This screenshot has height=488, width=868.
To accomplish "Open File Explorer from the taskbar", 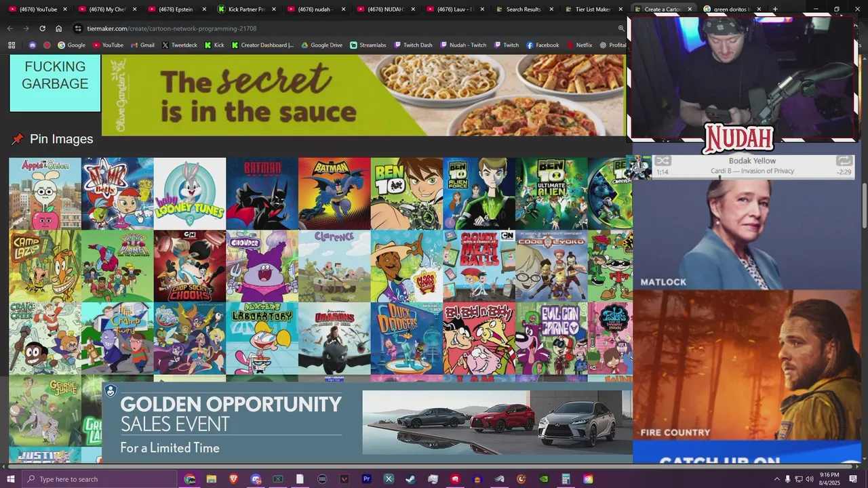I will point(211,479).
